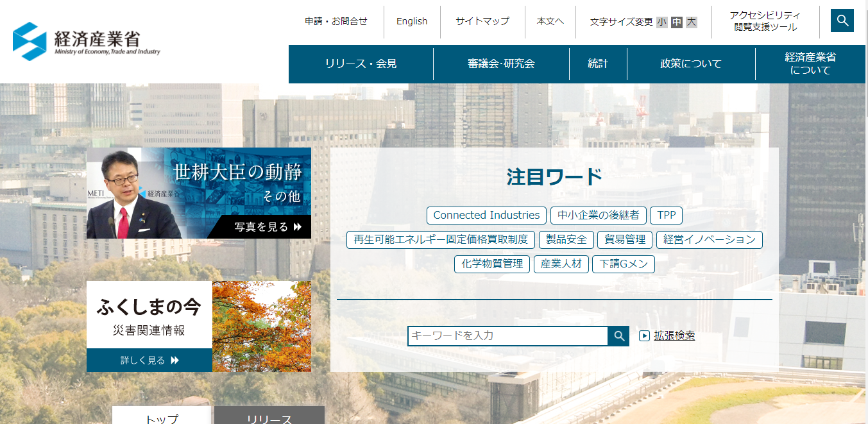The width and height of the screenshot is (868, 424).
Task: Click the 文字サイズ変更 label
Action: coord(621,22)
